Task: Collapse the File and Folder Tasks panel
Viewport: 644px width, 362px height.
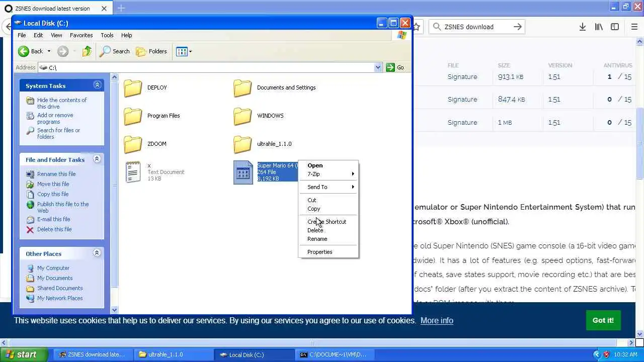Action: coord(97,159)
